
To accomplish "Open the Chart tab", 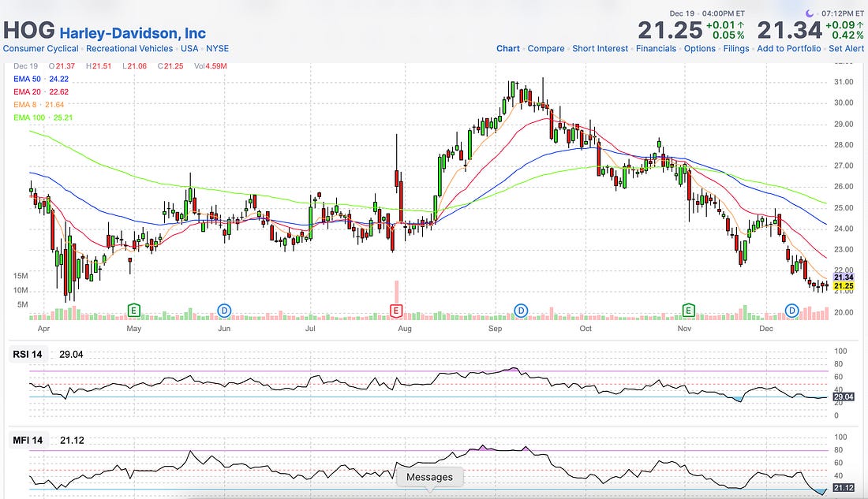I will (507, 49).
